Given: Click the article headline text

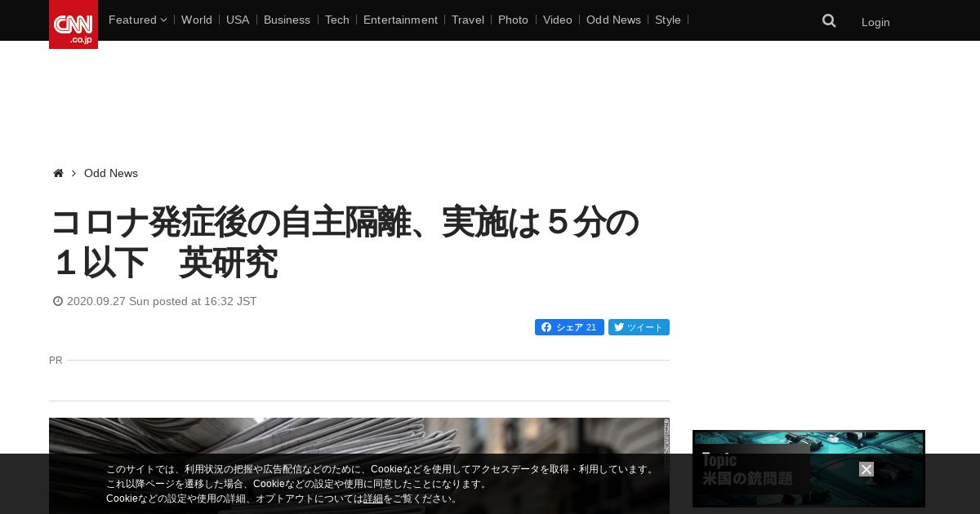Looking at the screenshot, I should 345,242.
